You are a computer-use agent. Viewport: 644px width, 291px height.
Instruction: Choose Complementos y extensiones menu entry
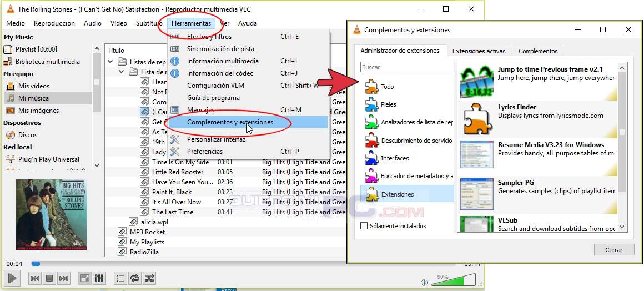click(249, 122)
